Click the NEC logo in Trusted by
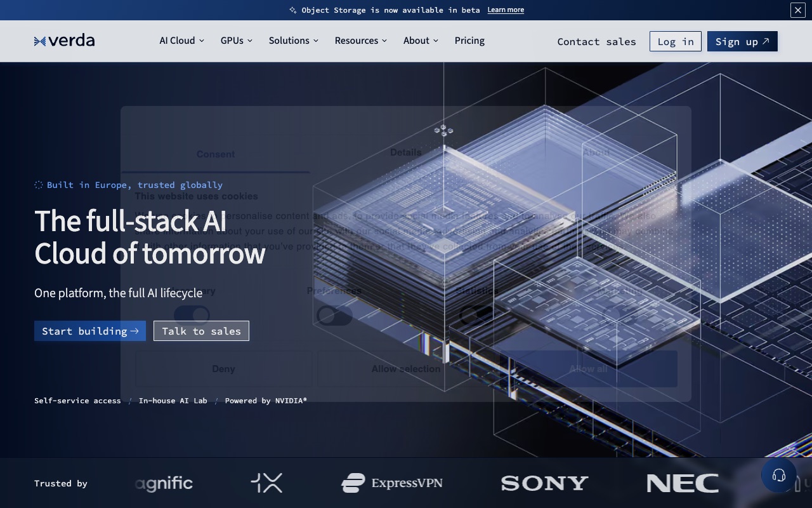812x508 pixels. point(683,484)
